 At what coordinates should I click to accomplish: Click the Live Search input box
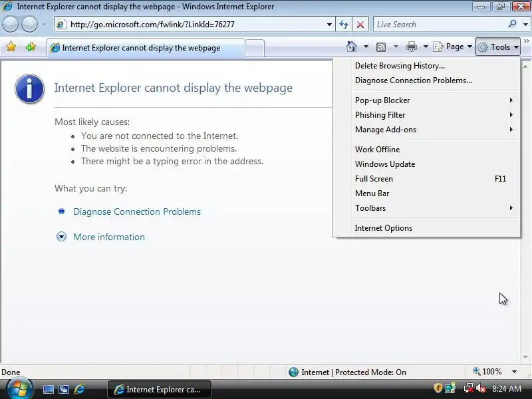point(440,25)
